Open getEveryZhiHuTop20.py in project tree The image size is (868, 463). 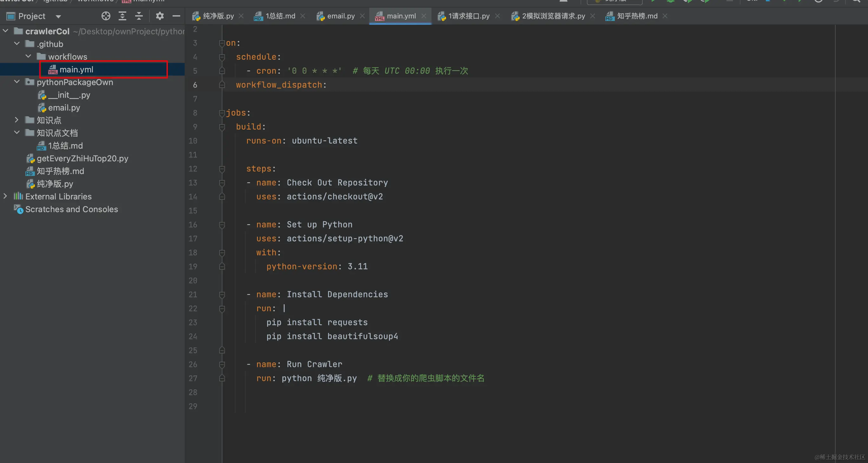point(82,158)
